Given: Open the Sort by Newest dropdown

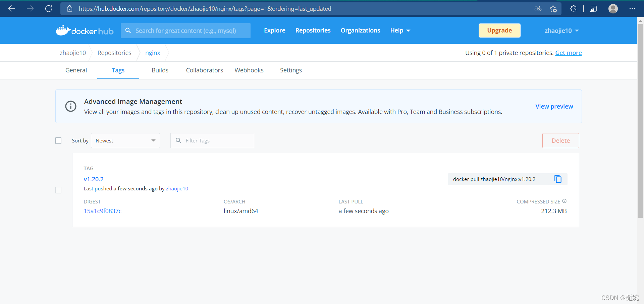Looking at the screenshot, I should (125, 140).
